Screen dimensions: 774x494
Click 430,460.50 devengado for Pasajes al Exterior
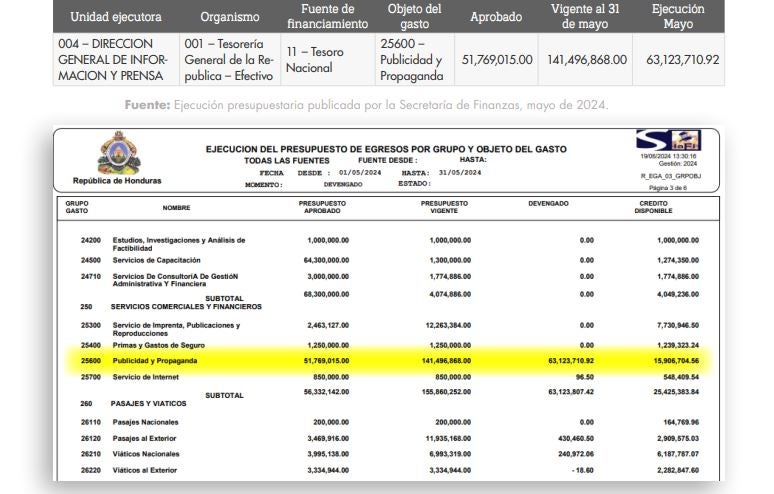[x=576, y=438]
